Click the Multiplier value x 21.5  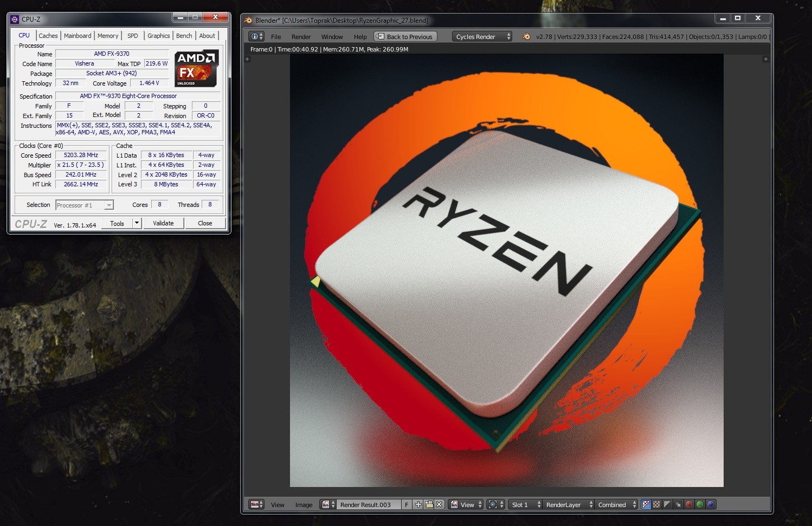(81, 165)
